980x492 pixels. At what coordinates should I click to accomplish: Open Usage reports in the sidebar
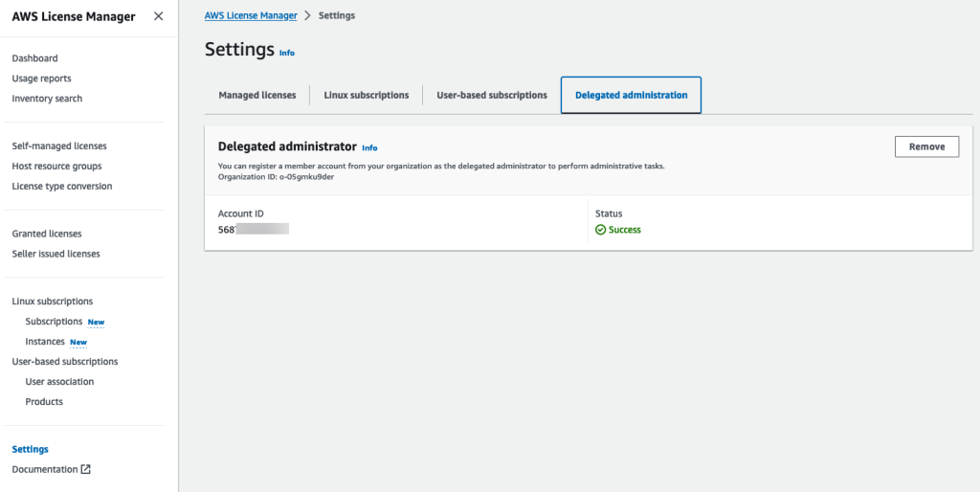coord(42,78)
